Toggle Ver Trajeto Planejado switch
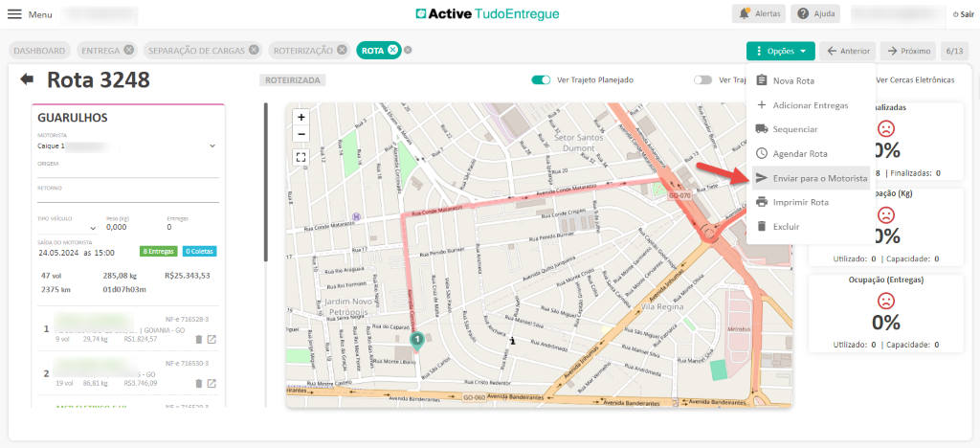 click(x=541, y=80)
